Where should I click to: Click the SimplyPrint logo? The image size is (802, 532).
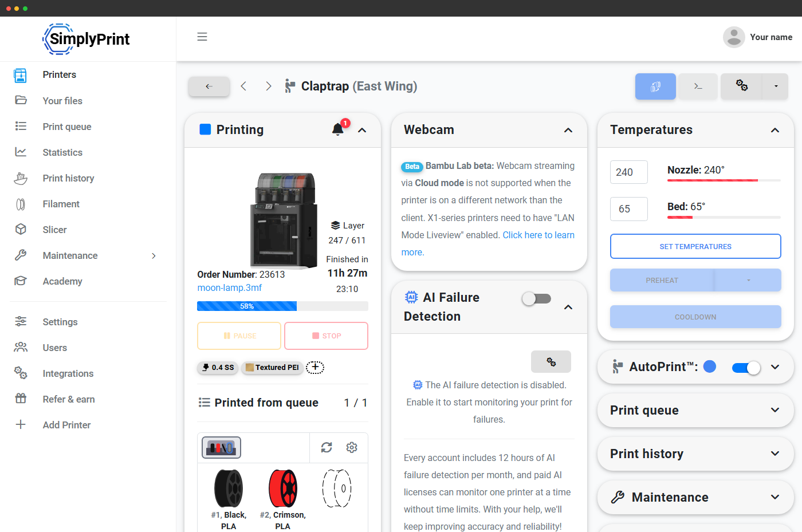(x=87, y=39)
